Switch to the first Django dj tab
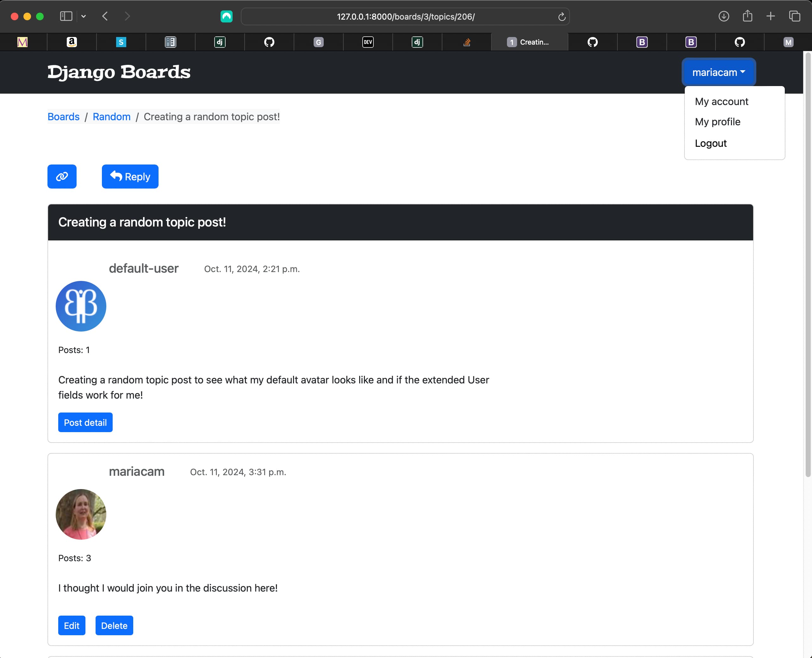Image resolution: width=812 pixels, height=658 pixels. pyautogui.click(x=220, y=42)
